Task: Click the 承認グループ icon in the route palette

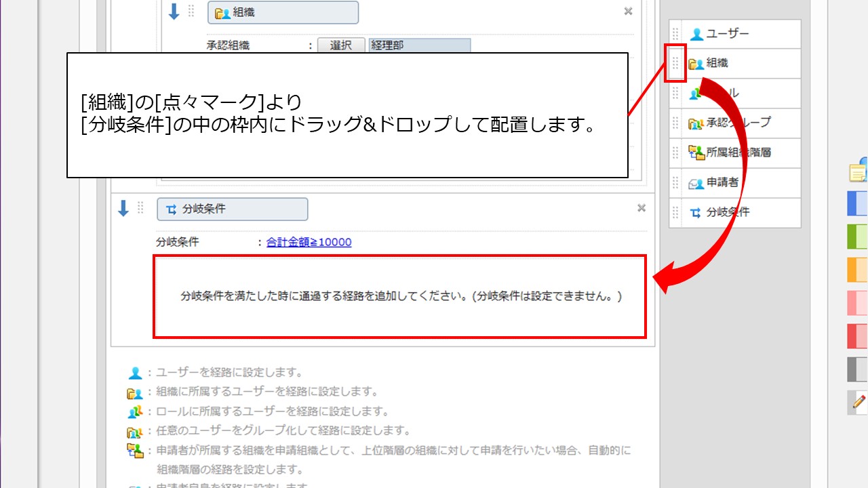Action: pyautogui.click(x=696, y=123)
